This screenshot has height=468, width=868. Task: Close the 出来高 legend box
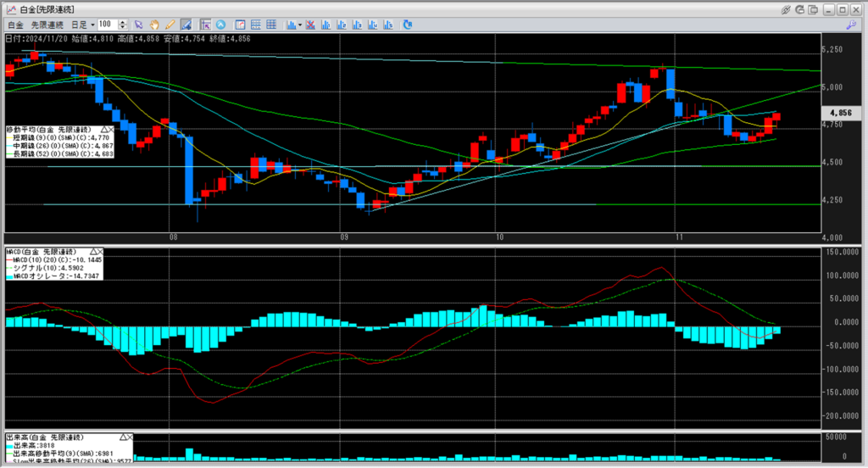tap(130, 437)
